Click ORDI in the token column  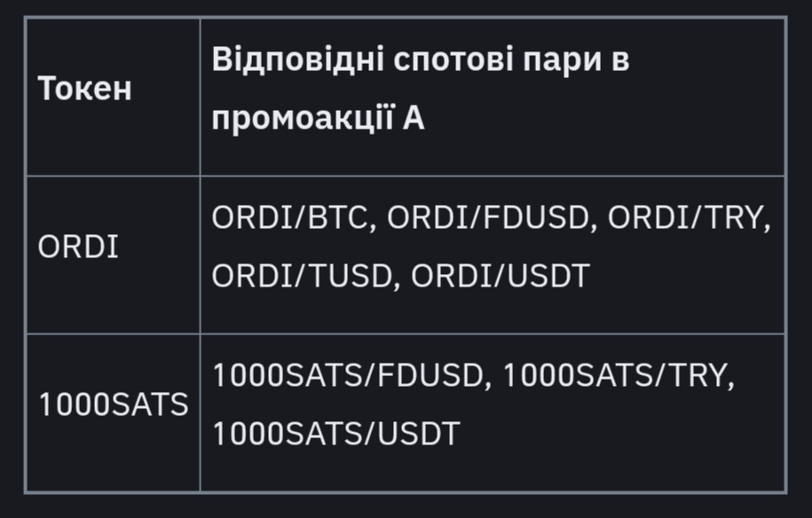(78, 247)
